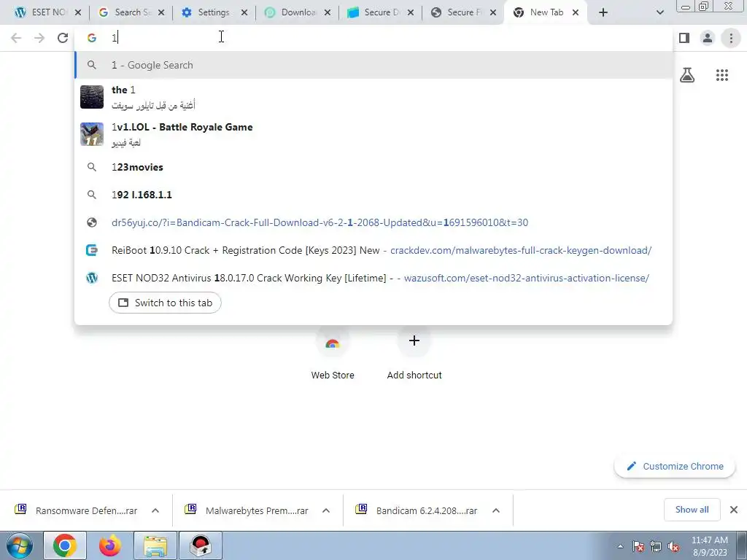Open ESET NOD32 Antivirus Crack suggestion
Image resolution: width=747 pixels, height=560 pixels.
(x=373, y=278)
